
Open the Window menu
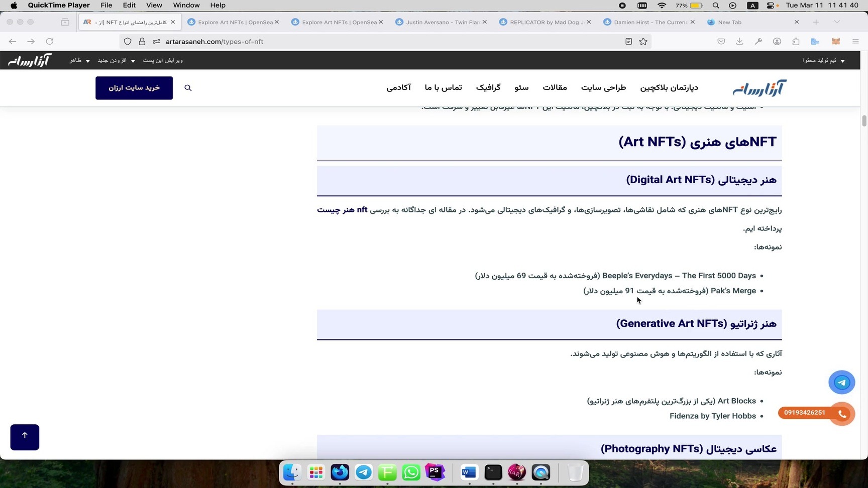(x=186, y=6)
